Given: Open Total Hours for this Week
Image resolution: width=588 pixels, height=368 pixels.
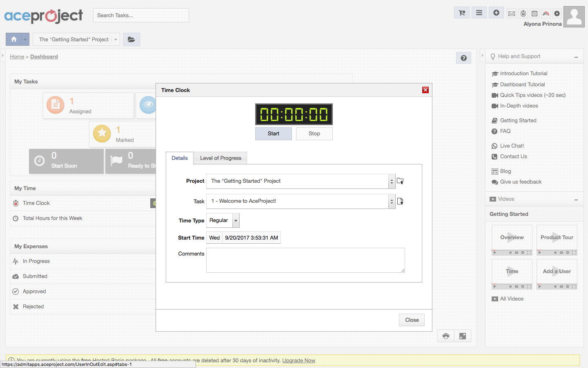Looking at the screenshot, I should pos(52,218).
